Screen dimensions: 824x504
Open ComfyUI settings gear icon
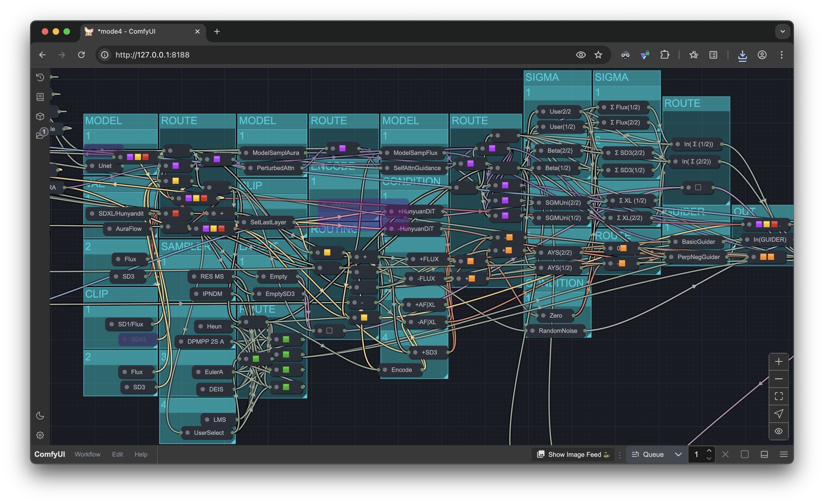[x=40, y=435]
